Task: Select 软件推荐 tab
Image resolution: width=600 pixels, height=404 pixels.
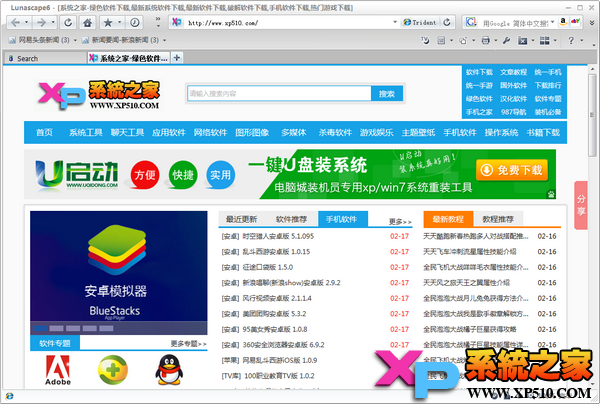Action: [x=291, y=219]
